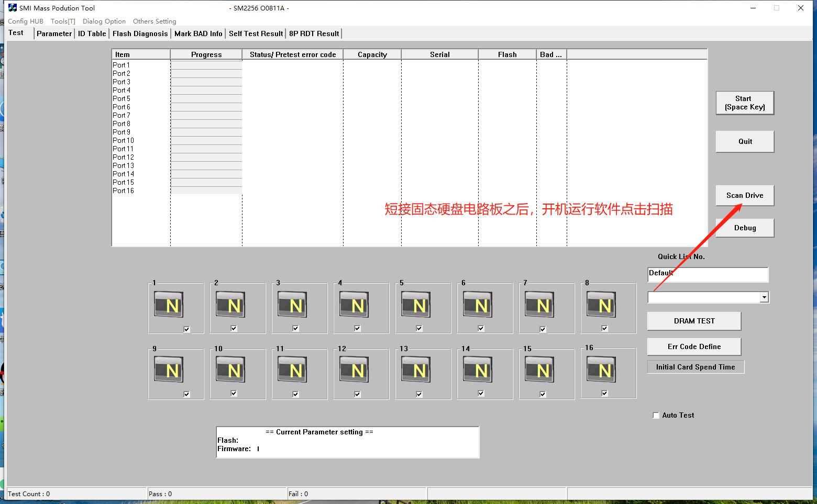
Task: Uncheck the port 2 enable checkbox
Action: pyautogui.click(x=234, y=329)
